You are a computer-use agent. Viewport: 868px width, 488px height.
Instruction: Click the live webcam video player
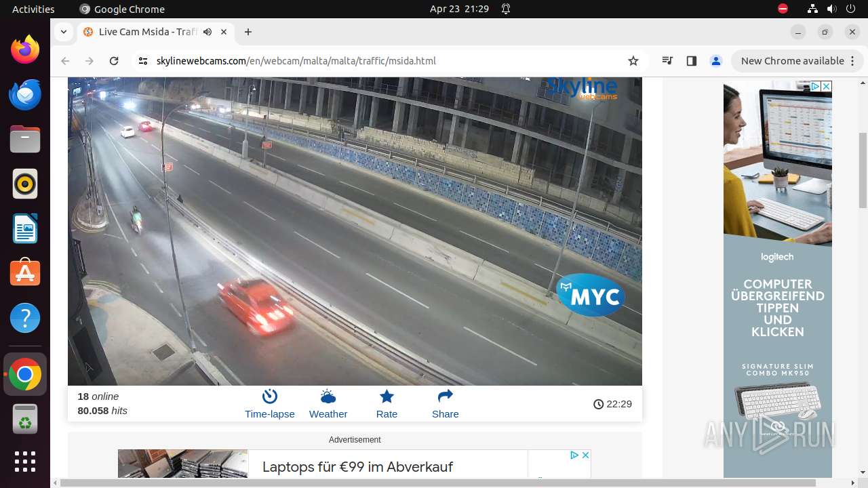click(355, 231)
